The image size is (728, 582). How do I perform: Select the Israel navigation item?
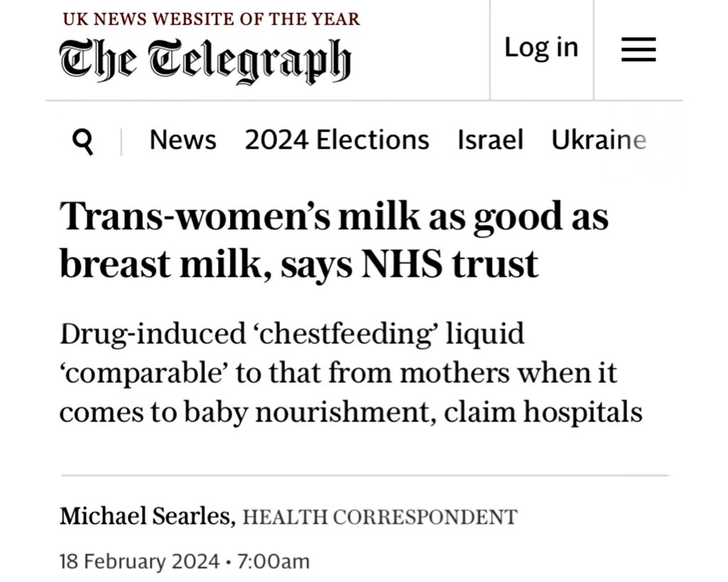490,140
